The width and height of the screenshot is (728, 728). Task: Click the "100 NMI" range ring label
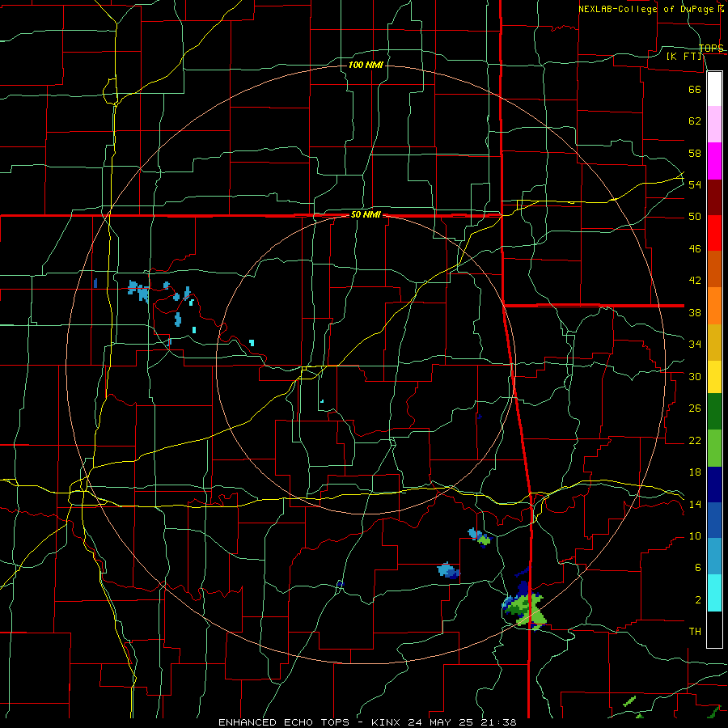366,65
